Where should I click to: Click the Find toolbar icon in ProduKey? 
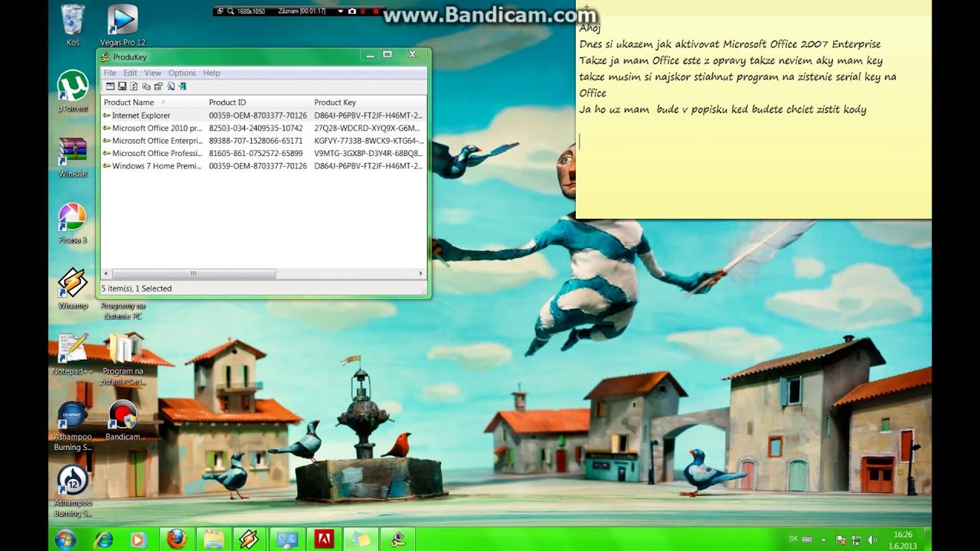(171, 86)
